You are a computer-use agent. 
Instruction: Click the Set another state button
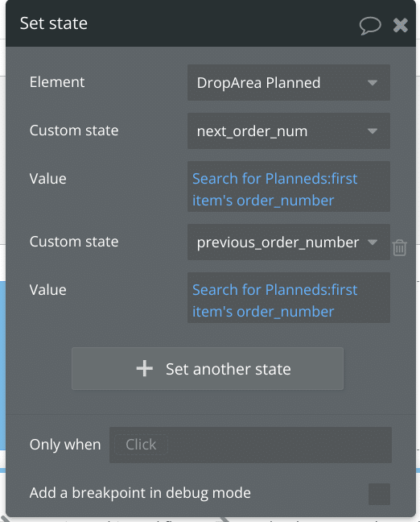(208, 368)
